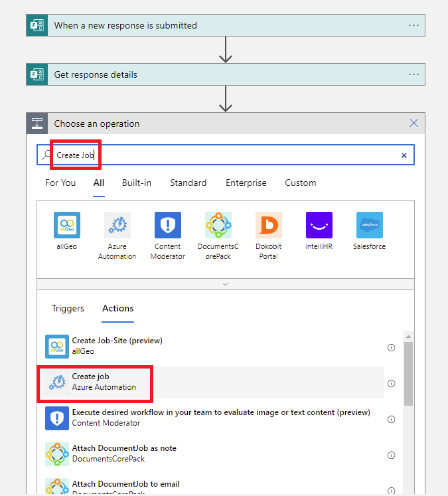This screenshot has height=496, width=448.
Task: Show info for Attach DocumentJob as note
Action: click(391, 455)
